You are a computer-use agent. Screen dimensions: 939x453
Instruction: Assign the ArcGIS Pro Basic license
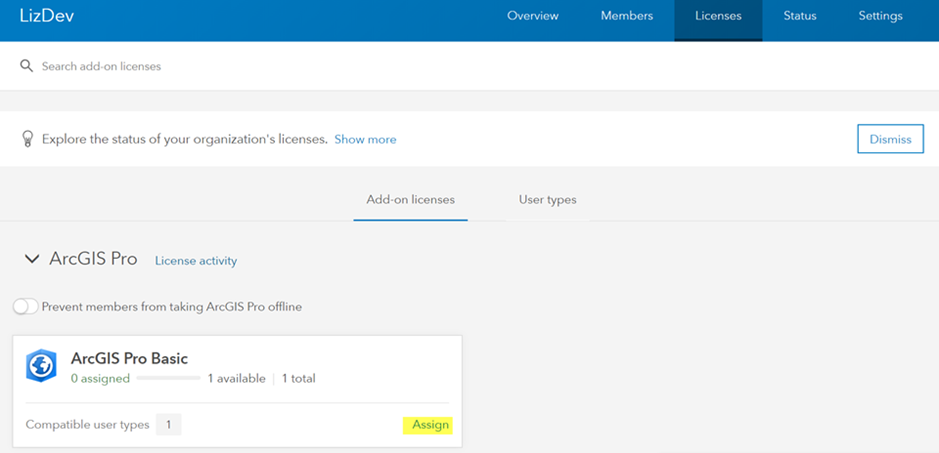tap(430, 425)
